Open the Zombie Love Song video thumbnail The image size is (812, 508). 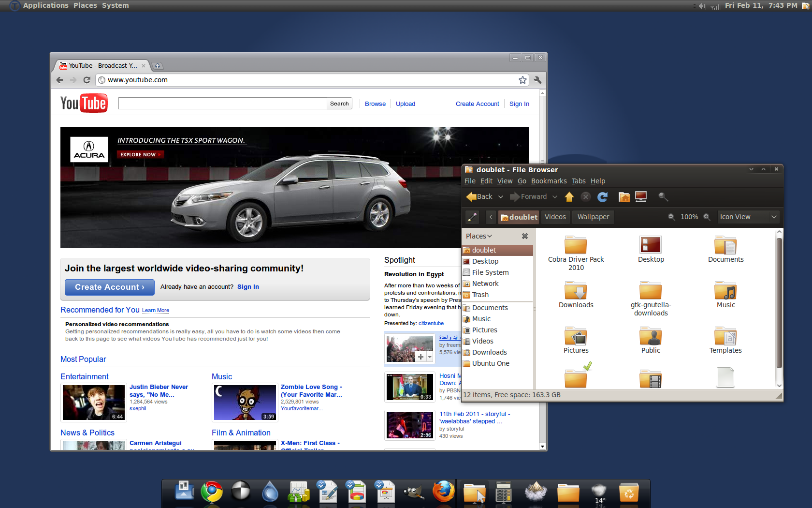click(x=245, y=403)
